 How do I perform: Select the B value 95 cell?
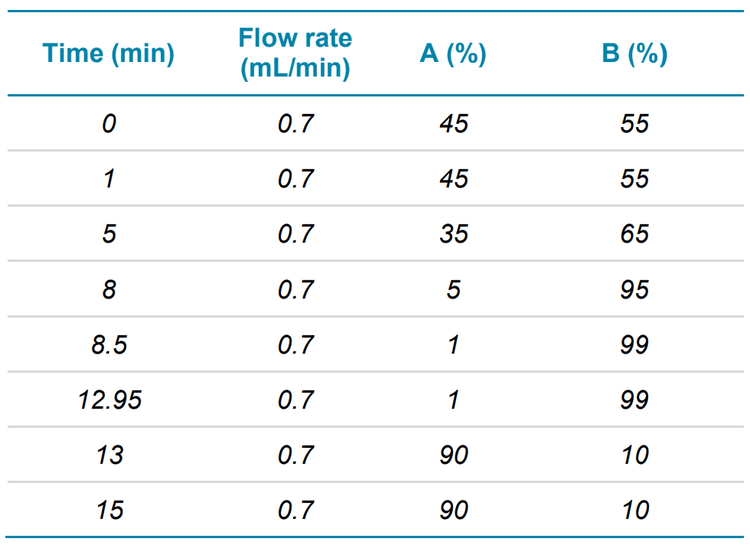click(634, 290)
